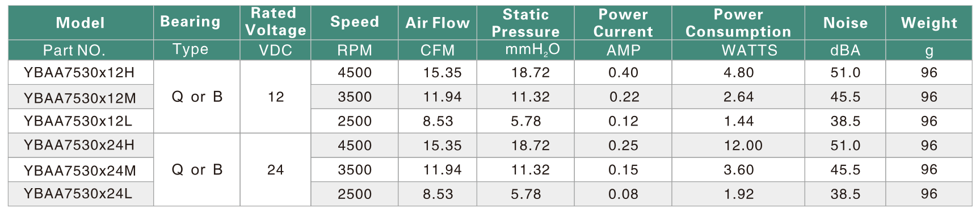Select part number YBAA7530x24H
Image resolution: width=980 pixels, height=212 pixels.
(x=79, y=146)
